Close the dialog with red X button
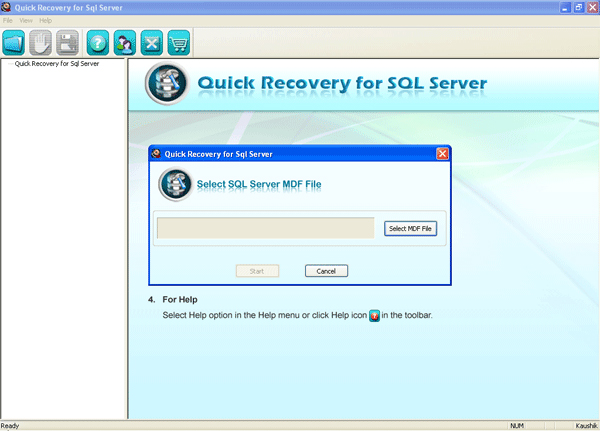600x431 pixels. (x=442, y=154)
